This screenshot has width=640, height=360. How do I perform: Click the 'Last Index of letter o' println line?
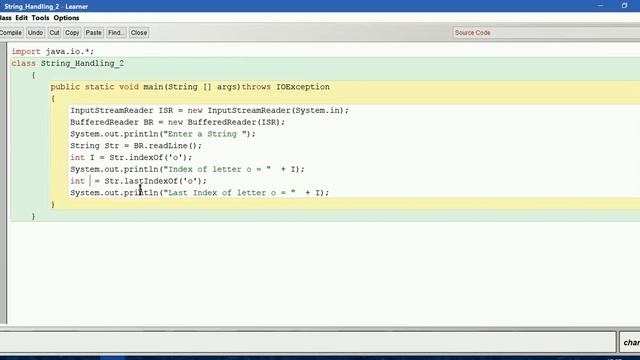click(200, 193)
